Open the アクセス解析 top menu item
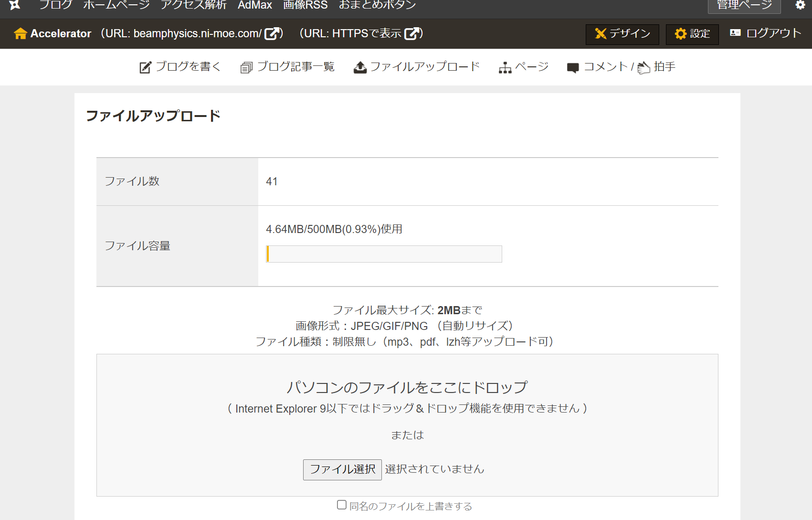 193,5
